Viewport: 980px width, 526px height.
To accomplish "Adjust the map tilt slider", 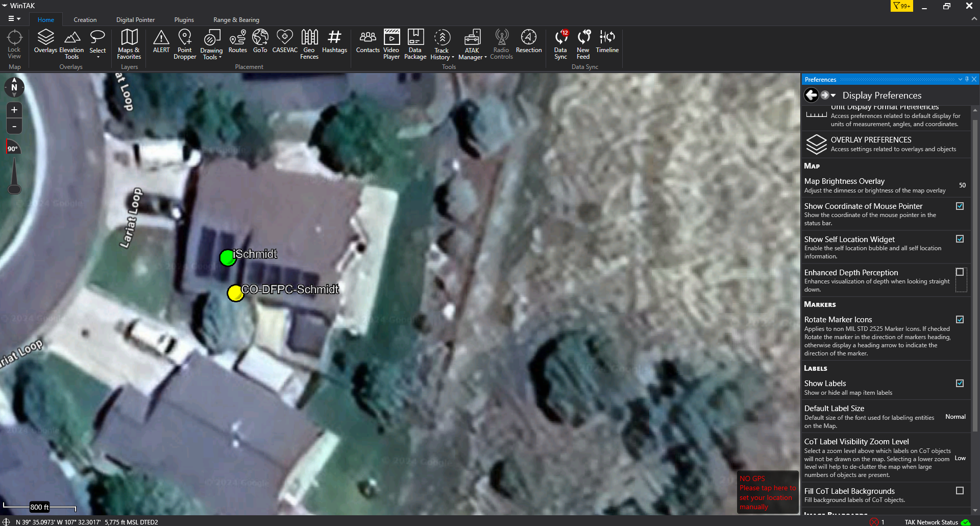I will coord(14,176).
